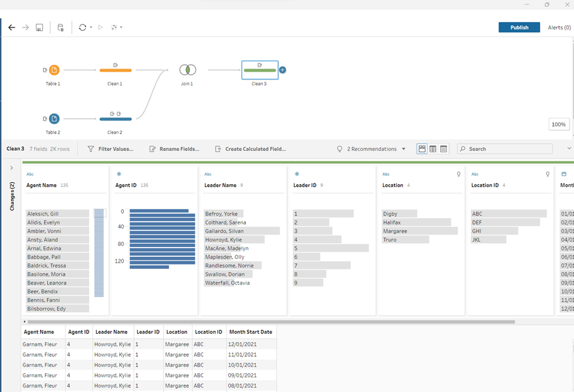The width and height of the screenshot is (574, 392).
Task: Click the lightbulb icon on Location field
Action: pos(458,174)
